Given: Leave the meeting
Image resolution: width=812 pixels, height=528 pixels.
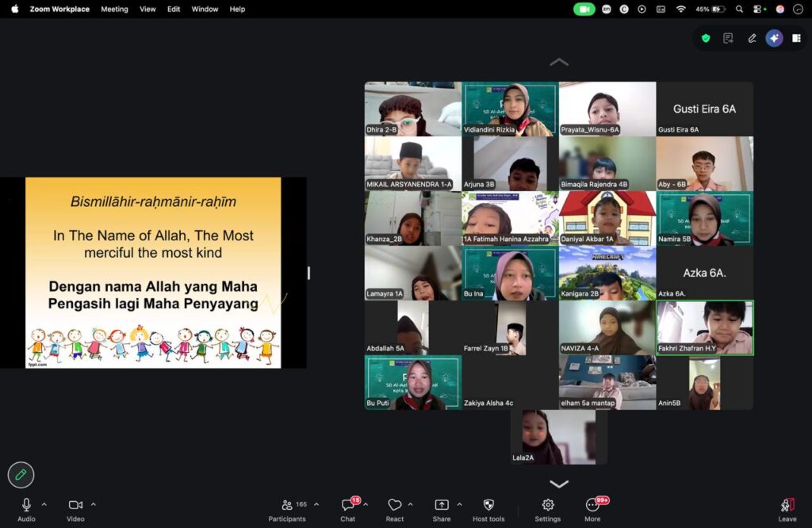Looking at the screenshot, I should 787,509.
